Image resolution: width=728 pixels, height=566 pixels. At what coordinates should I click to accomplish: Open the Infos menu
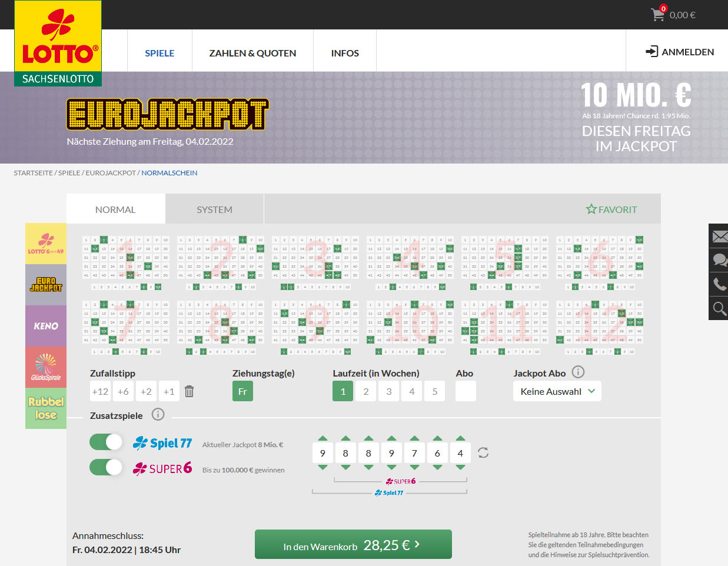(345, 53)
